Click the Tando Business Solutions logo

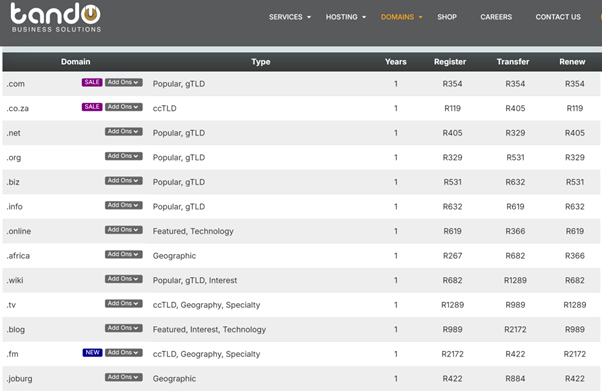(x=56, y=18)
